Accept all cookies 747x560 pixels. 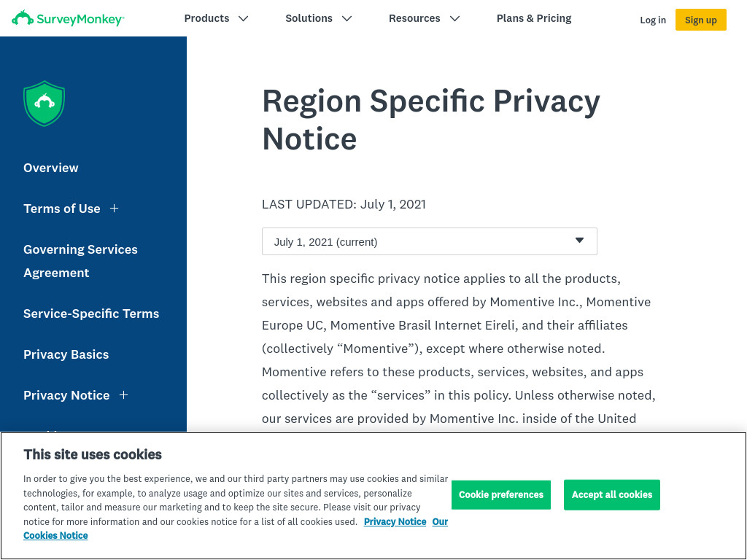click(612, 495)
